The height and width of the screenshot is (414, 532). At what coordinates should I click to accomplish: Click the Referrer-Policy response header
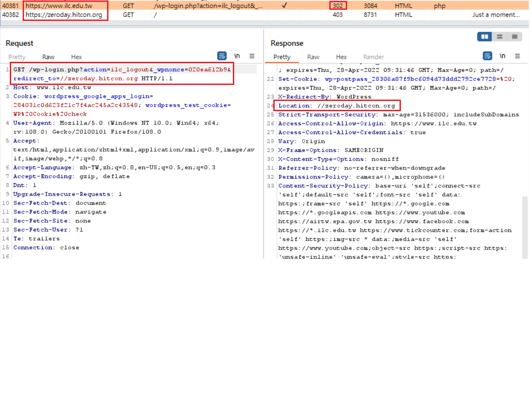[362, 168]
